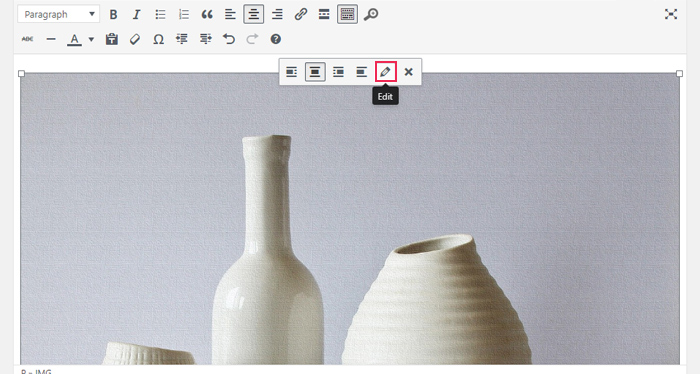Insert a horizontal line
The width and height of the screenshot is (700, 374).
click(x=51, y=39)
